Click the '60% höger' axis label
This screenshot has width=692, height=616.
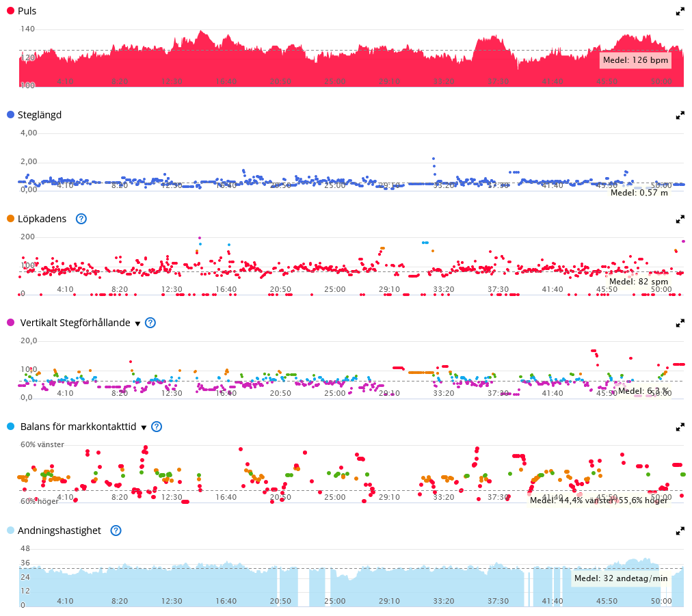[39, 501]
